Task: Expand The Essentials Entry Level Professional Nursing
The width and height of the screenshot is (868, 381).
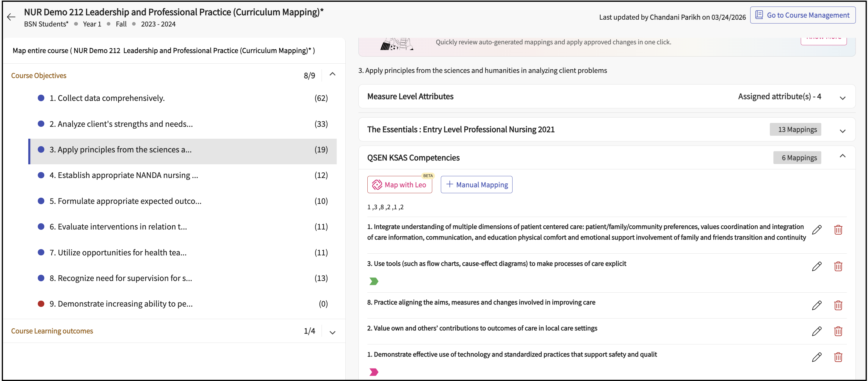Action: pos(842,131)
